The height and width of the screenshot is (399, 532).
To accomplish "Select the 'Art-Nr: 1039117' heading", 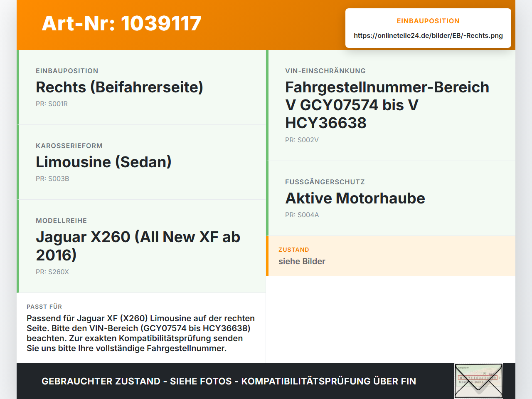I will [x=122, y=23].
